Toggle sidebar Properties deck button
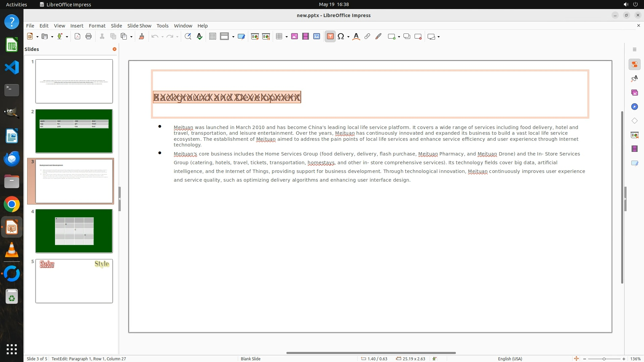This screenshot has height=362, width=644. point(634,64)
